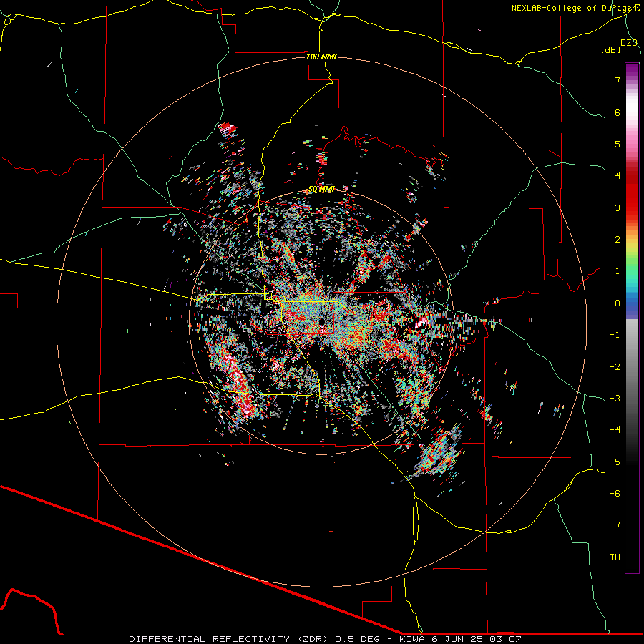644x644 pixels.
Task: Click the 7 dB scale value
Action: pyautogui.click(x=618, y=80)
